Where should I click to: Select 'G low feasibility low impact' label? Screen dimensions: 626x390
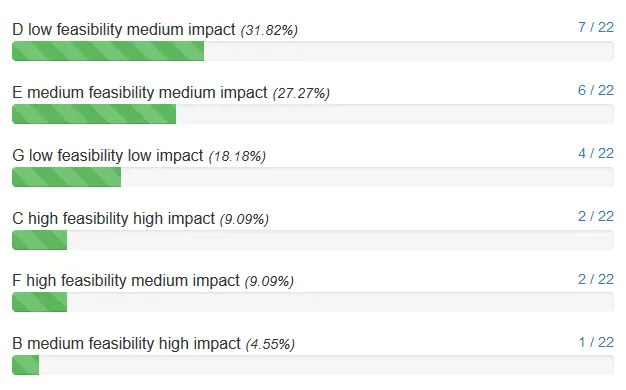point(108,155)
